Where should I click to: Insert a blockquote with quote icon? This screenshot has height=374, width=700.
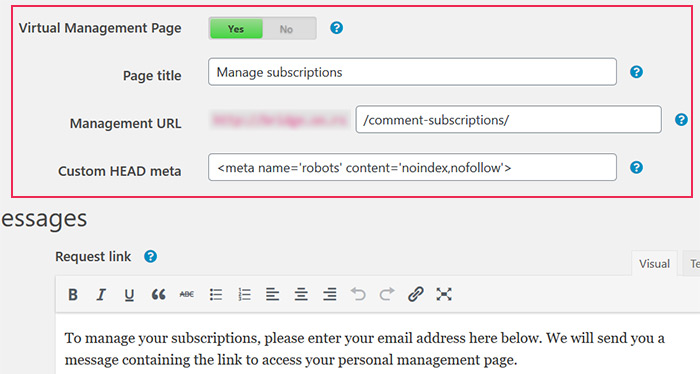pyautogui.click(x=158, y=295)
